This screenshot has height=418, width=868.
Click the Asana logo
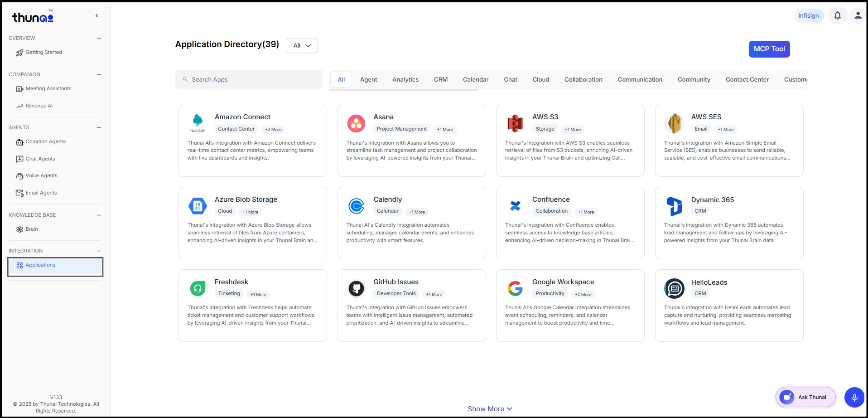point(356,123)
